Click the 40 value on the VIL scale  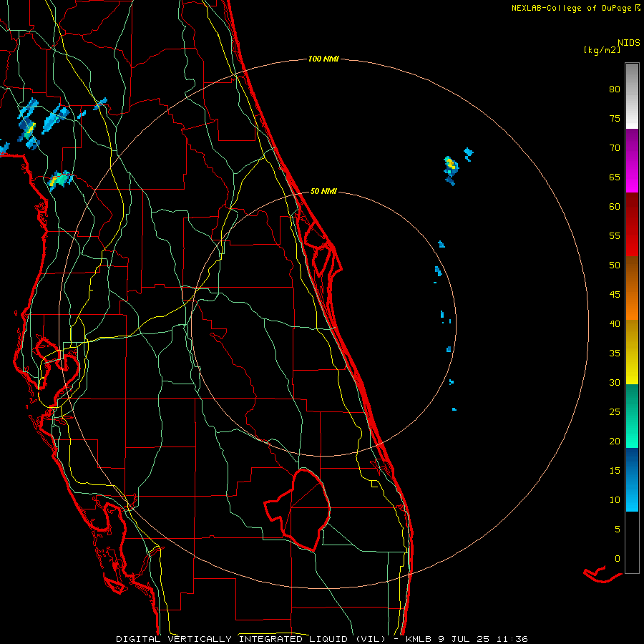(x=615, y=324)
